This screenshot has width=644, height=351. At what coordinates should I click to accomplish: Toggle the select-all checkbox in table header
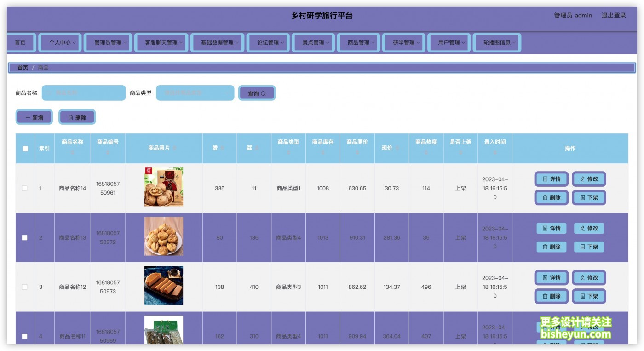[25, 149]
